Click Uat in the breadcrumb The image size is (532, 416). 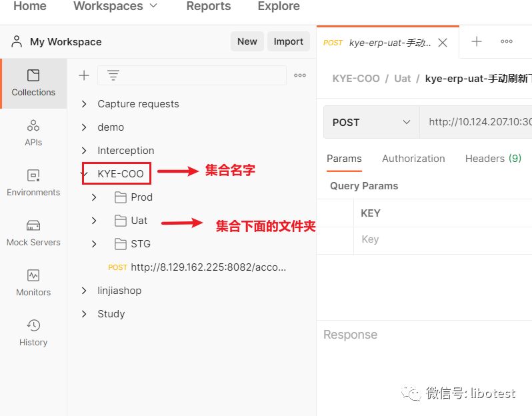pos(403,79)
